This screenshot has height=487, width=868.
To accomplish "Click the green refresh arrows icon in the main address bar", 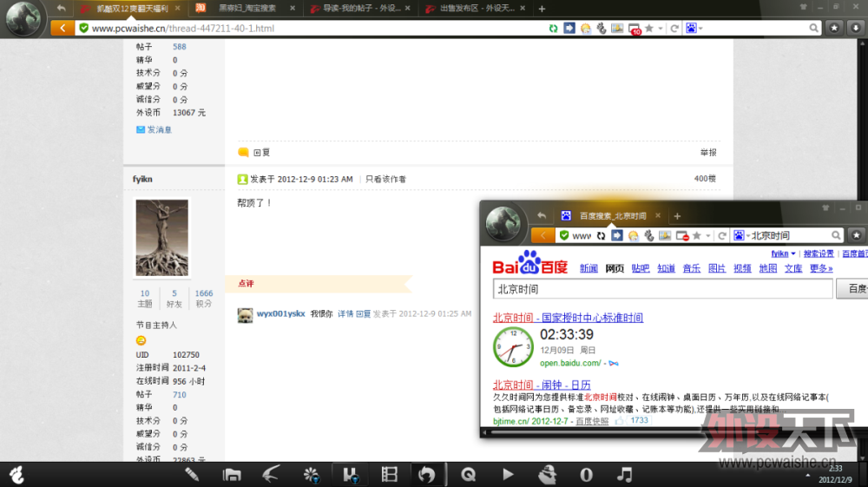I will coord(553,29).
